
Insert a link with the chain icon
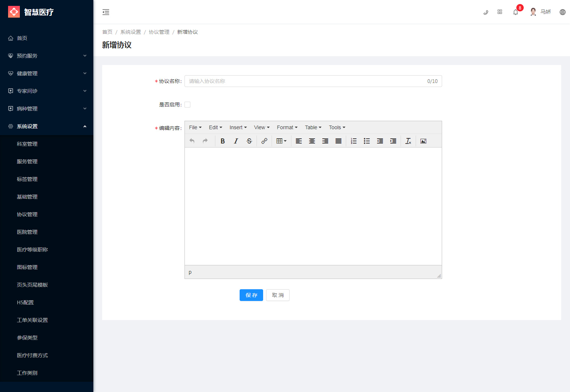264,141
